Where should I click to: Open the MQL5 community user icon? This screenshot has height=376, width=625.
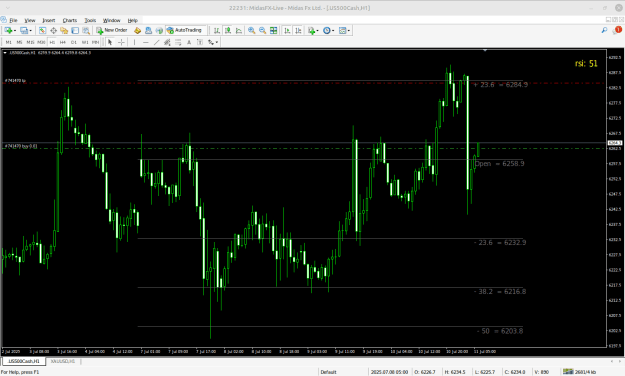(x=148, y=30)
